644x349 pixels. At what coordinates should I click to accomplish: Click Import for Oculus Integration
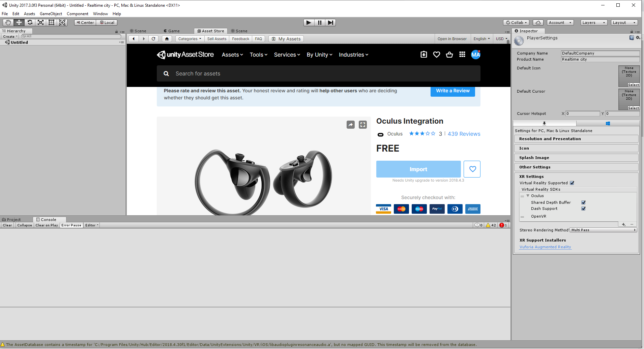pyautogui.click(x=418, y=169)
